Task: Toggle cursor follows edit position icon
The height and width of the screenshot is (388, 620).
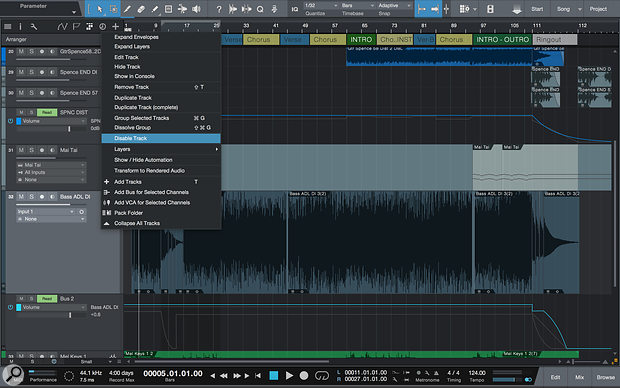Action: (446, 9)
